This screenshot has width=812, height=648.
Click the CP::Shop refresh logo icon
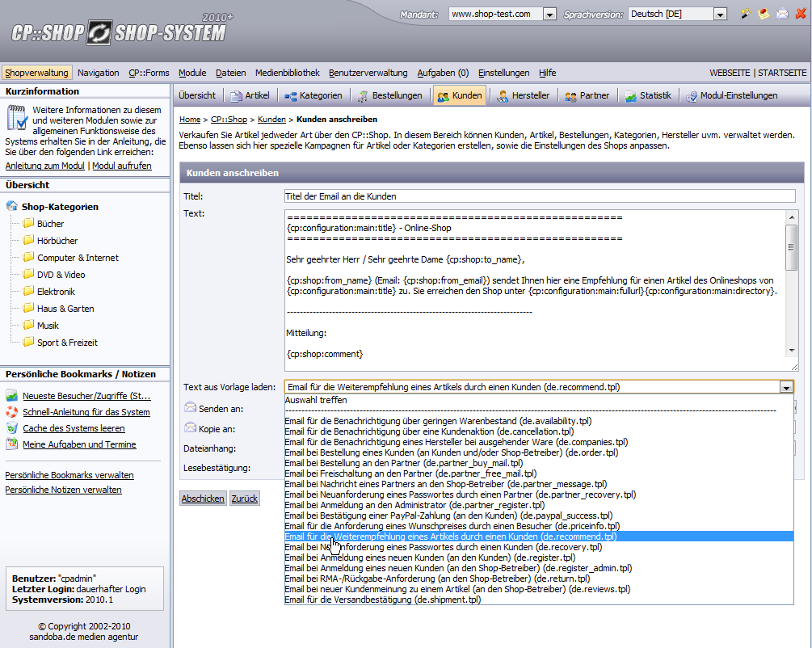[99, 33]
